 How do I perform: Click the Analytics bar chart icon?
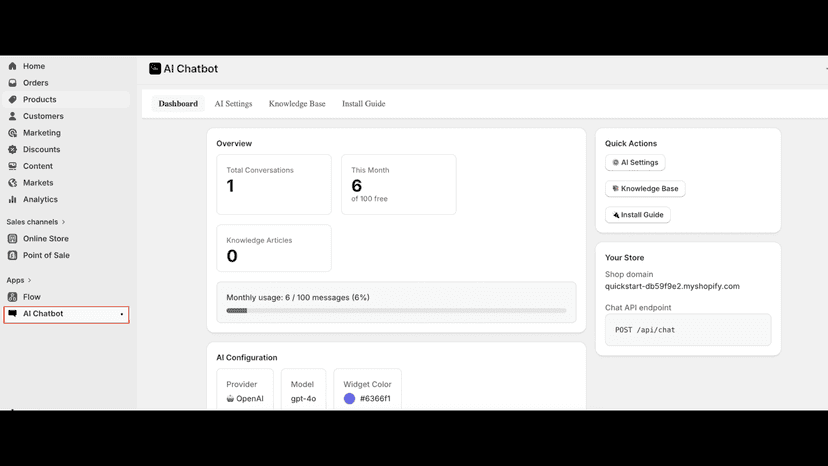click(x=13, y=199)
